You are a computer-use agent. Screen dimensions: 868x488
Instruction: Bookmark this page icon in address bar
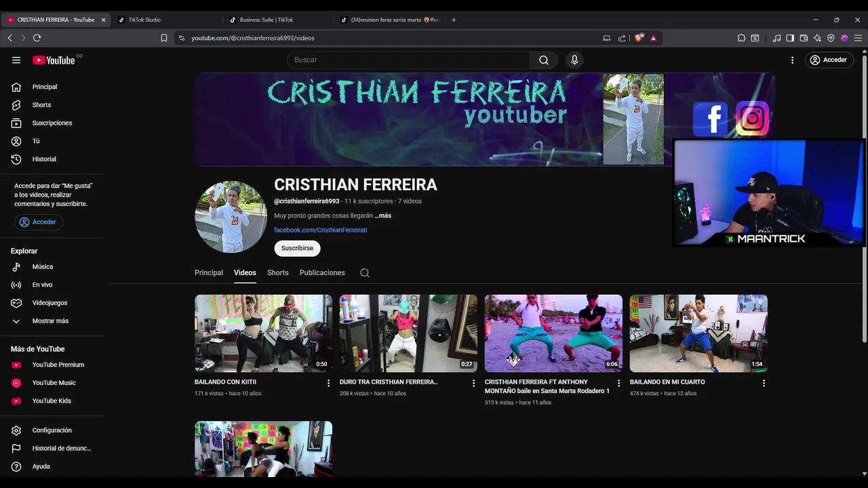(x=164, y=38)
